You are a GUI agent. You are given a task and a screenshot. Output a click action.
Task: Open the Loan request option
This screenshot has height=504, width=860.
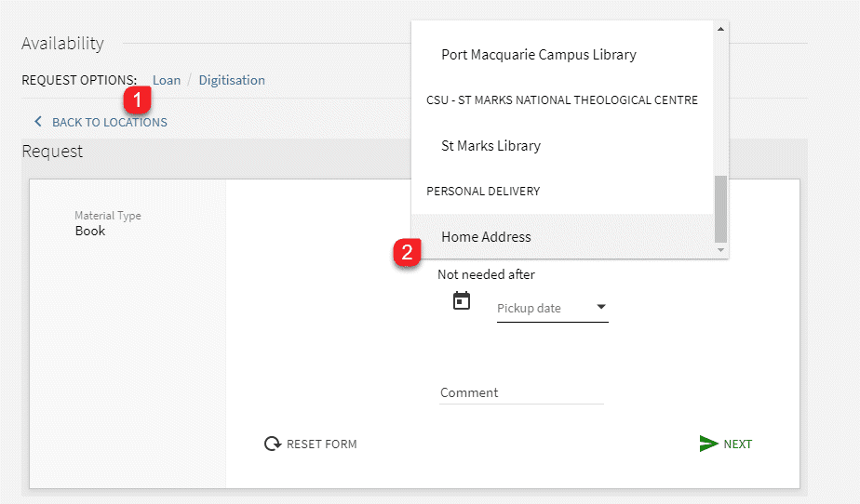click(x=167, y=80)
